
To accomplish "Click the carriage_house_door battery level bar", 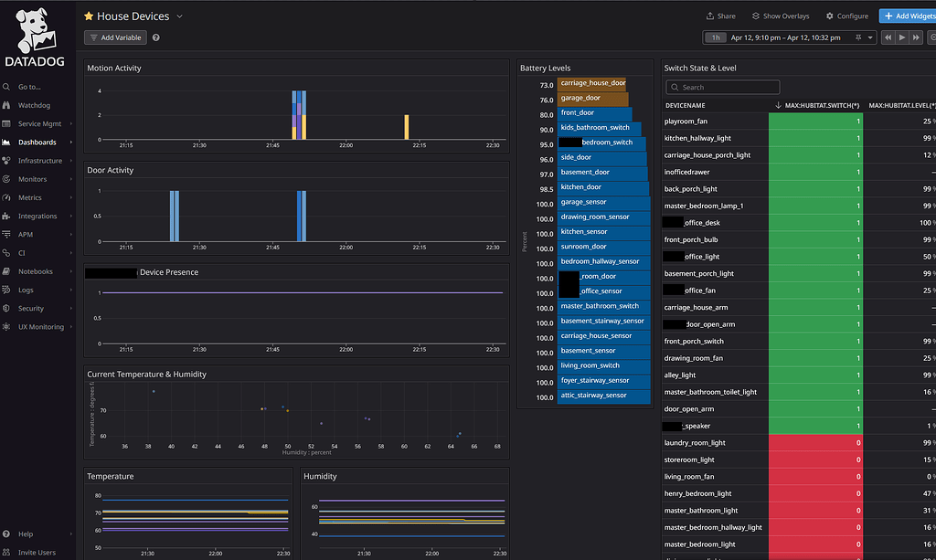I will [590, 83].
